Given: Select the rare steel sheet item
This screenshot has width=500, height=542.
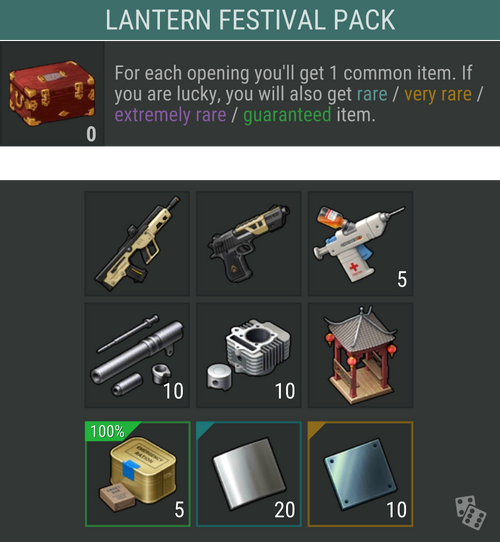Looking at the screenshot, I should (249, 474).
